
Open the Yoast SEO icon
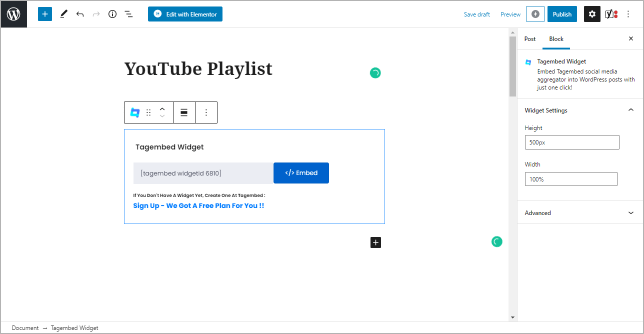(611, 14)
